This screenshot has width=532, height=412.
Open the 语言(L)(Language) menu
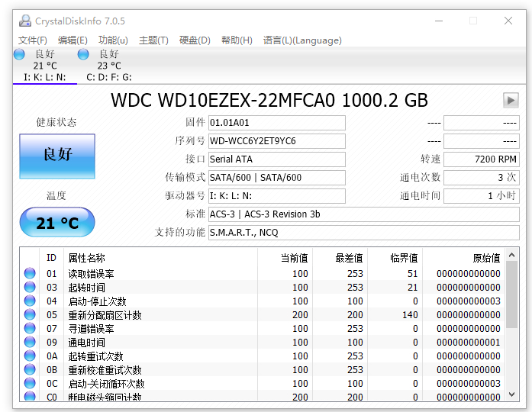pyautogui.click(x=302, y=40)
